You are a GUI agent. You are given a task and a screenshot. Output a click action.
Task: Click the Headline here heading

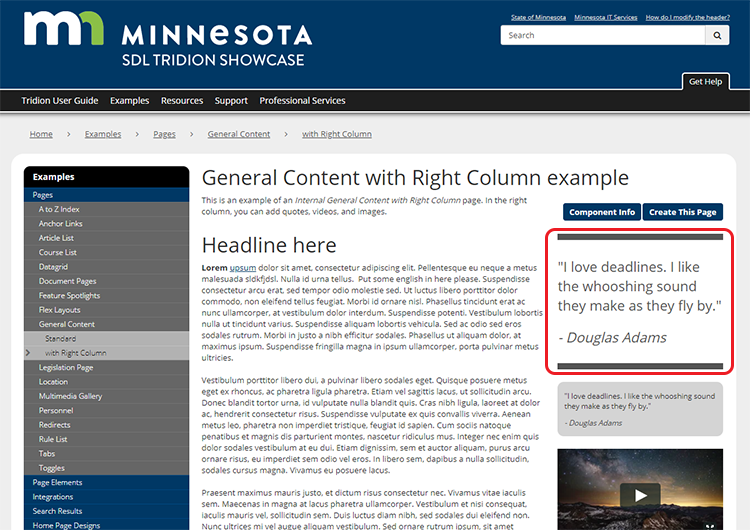(x=269, y=245)
